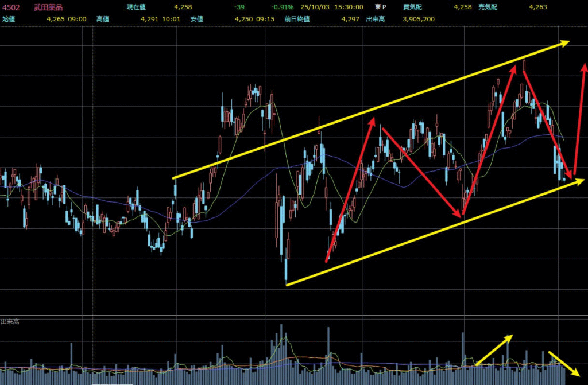
Task: Click the 出来高 volume panel label
Action: (10, 322)
